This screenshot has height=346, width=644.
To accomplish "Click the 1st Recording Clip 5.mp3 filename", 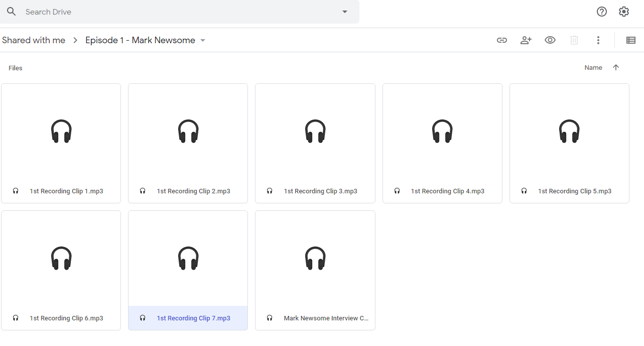I will tap(574, 191).
